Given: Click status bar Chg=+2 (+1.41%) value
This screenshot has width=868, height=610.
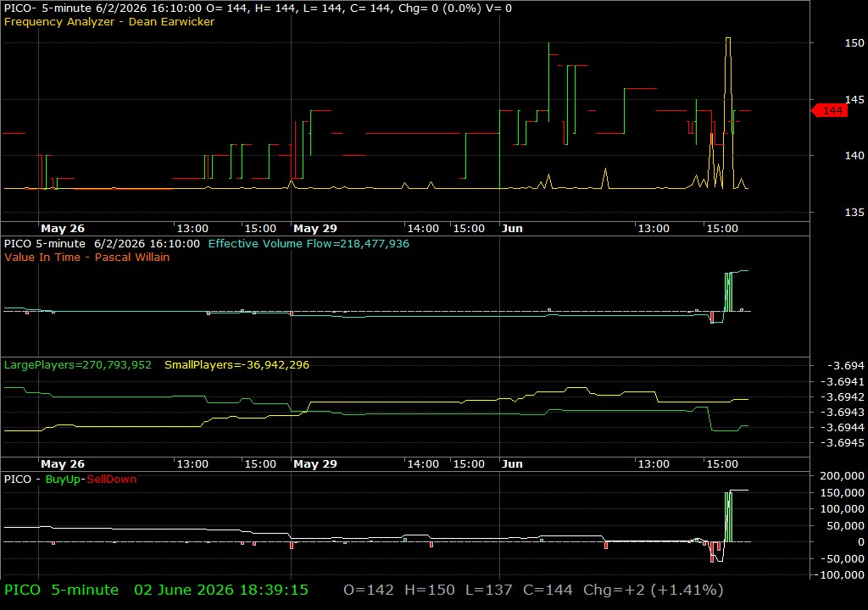Looking at the screenshot, I should 654,590.
